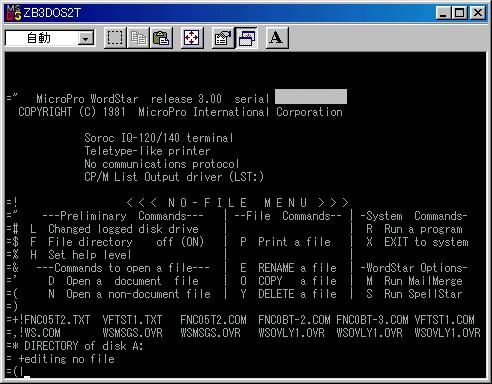Click 'P Print a file' entry
492x384 pixels.
[x=285, y=242]
